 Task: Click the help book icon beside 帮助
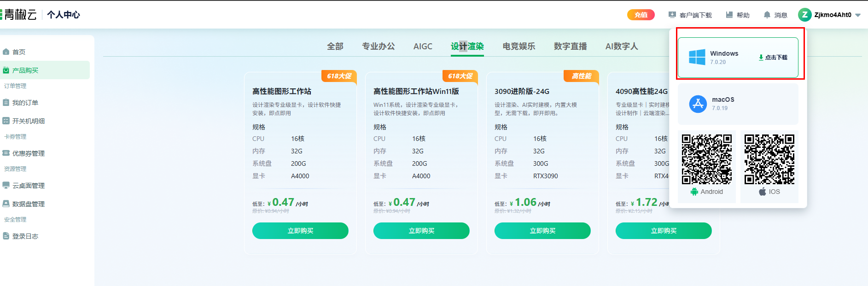(729, 15)
